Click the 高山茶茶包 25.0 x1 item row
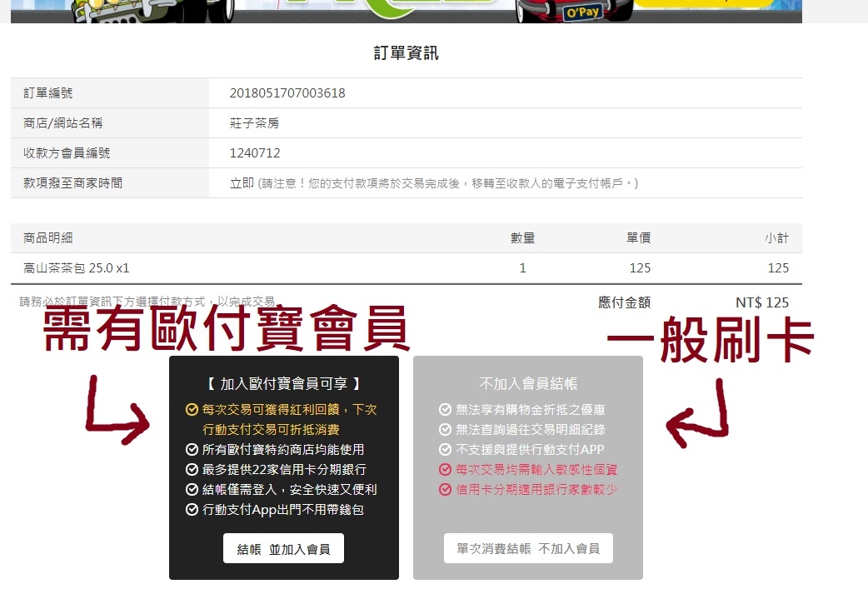The height and width of the screenshot is (604, 868). (77, 268)
